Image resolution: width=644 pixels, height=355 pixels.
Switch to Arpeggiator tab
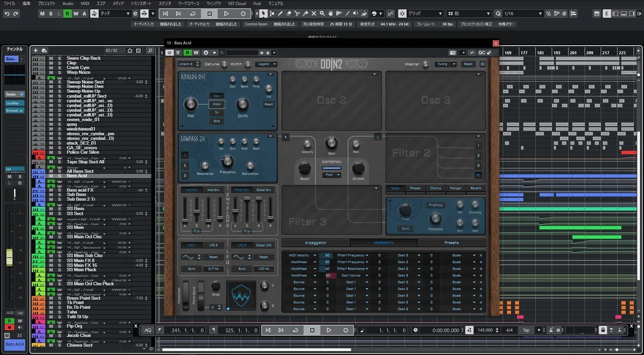click(316, 243)
